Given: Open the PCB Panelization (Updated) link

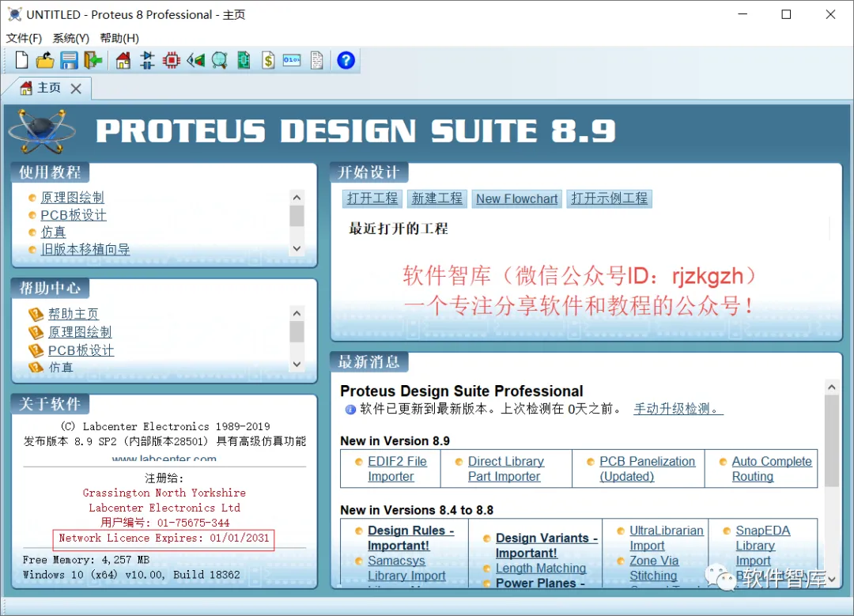Looking at the screenshot, I should click(x=647, y=469).
